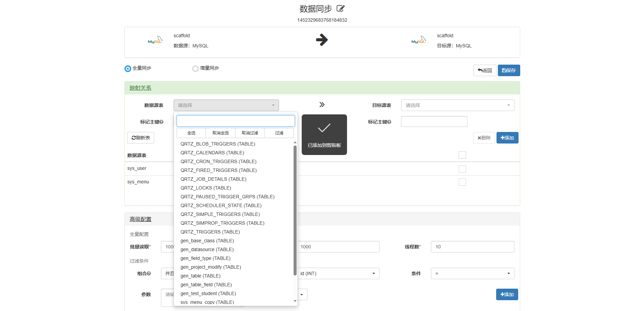Click help icon next to target 标记主键
The image size is (644, 311).
coord(389,122)
